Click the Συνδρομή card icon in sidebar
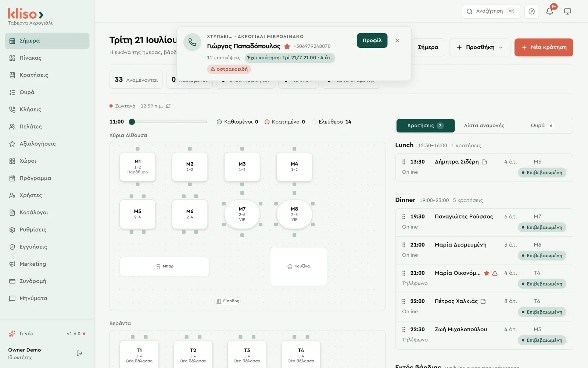This screenshot has height=368, width=588. tap(12, 281)
